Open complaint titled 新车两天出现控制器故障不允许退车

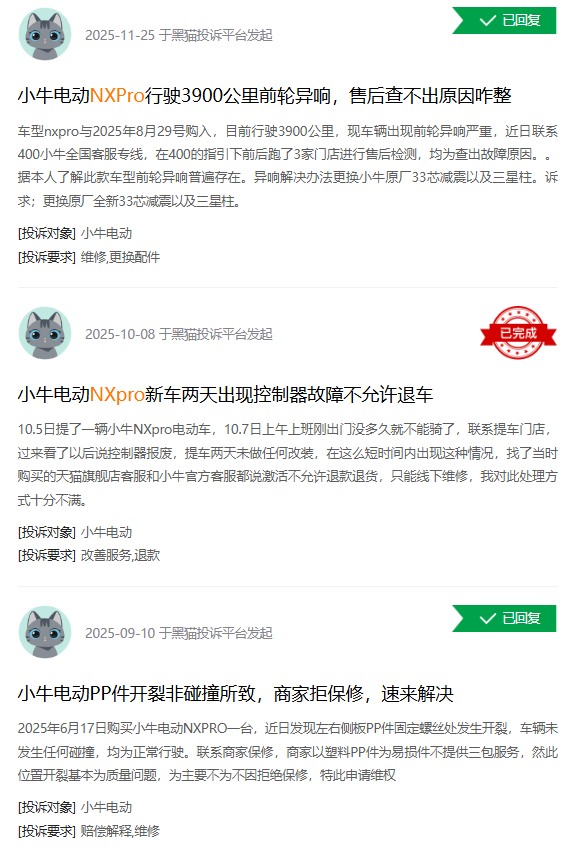(x=225, y=394)
